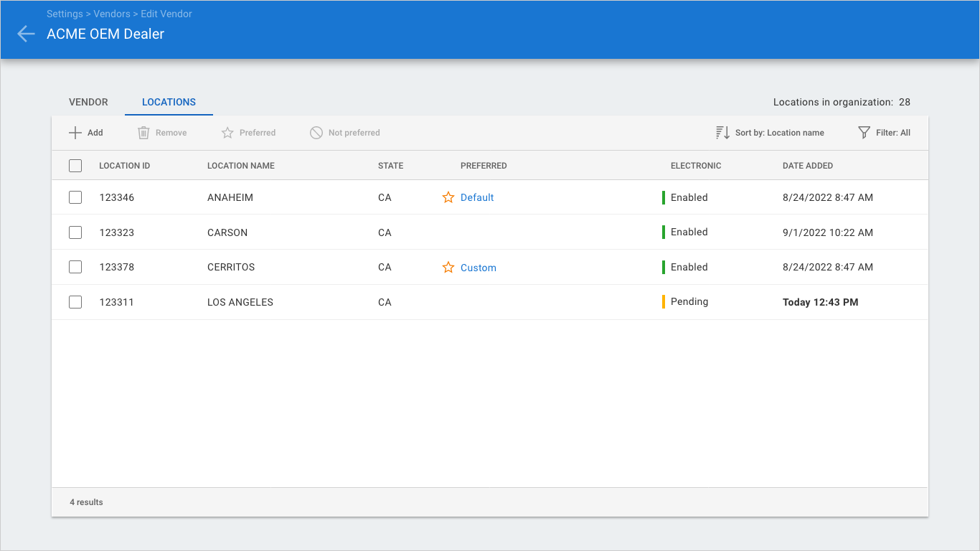This screenshot has width=980, height=551.
Task: Click the orange star in CERRITOS row
Action: (448, 268)
